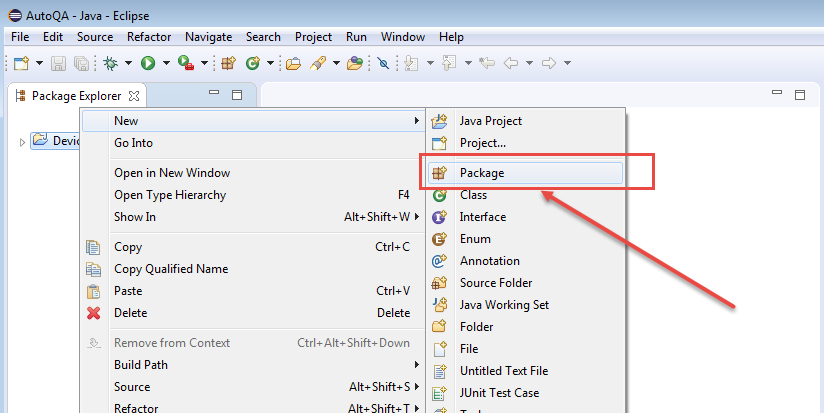Open the Show In submenu
Viewport: 824px width, 413px height.
pyautogui.click(x=253, y=217)
